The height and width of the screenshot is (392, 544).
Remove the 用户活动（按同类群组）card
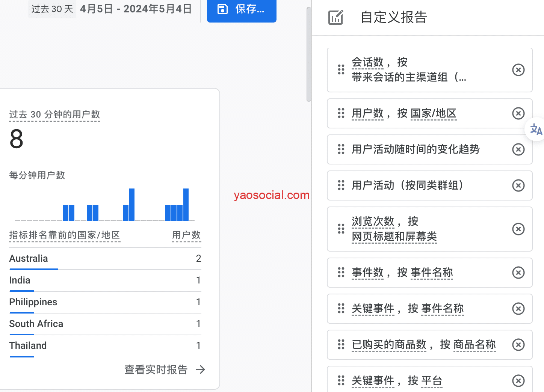[x=518, y=185]
